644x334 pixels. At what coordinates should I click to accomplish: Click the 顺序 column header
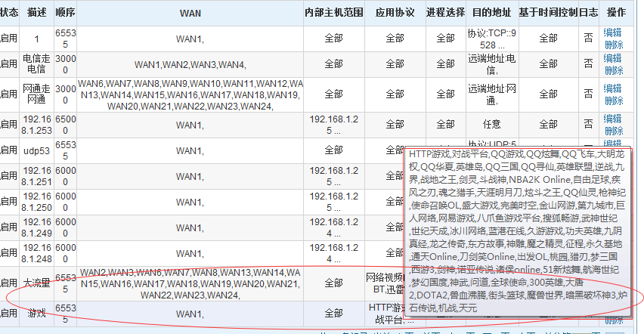[65, 13]
